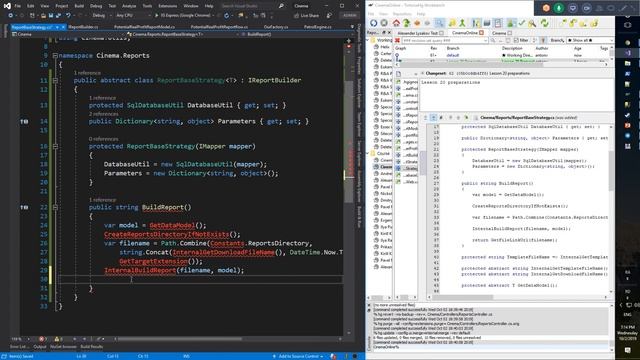Switch to the ReportBuilder.cs editor tab
This screenshot has width=640, height=360.
point(83,27)
